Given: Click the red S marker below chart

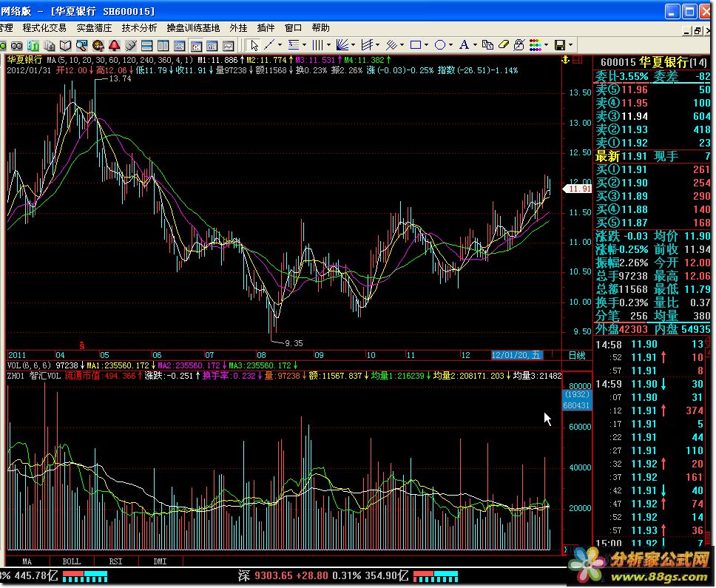Looking at the screenshot, I should tap(82, 345).
